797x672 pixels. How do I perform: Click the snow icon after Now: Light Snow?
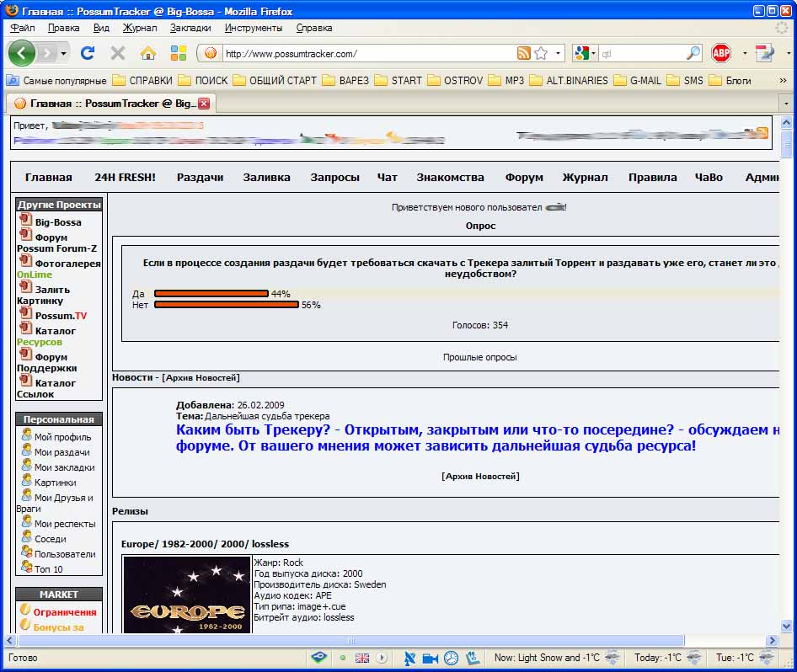pyautogui.click(x=612, y=658)
